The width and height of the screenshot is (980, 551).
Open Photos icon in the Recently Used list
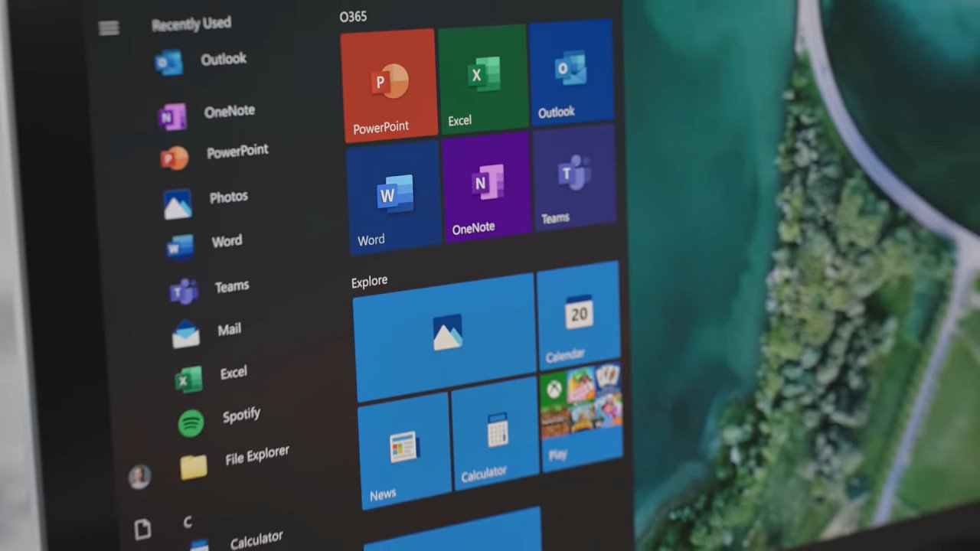178,204
